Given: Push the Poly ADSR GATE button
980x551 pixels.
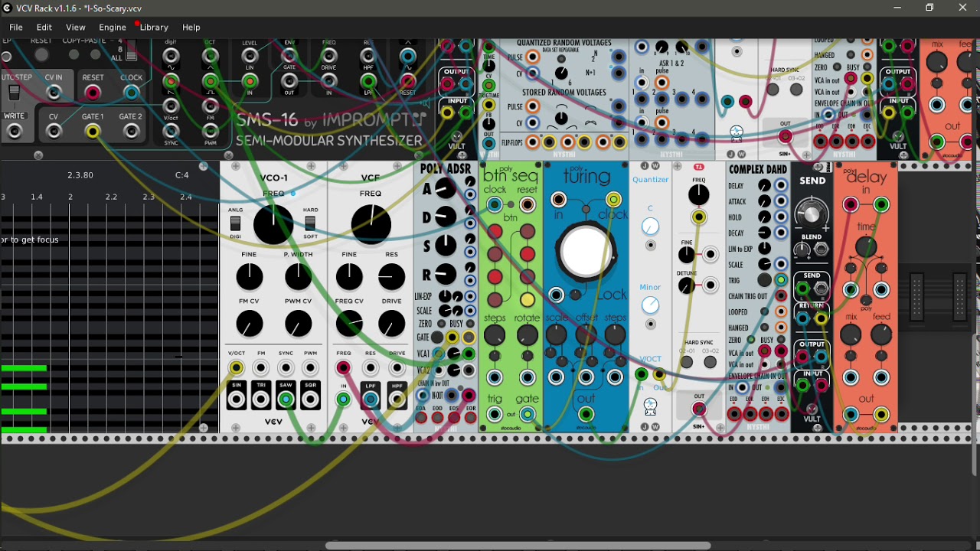Looking at the screenshot, I should 437,337.
